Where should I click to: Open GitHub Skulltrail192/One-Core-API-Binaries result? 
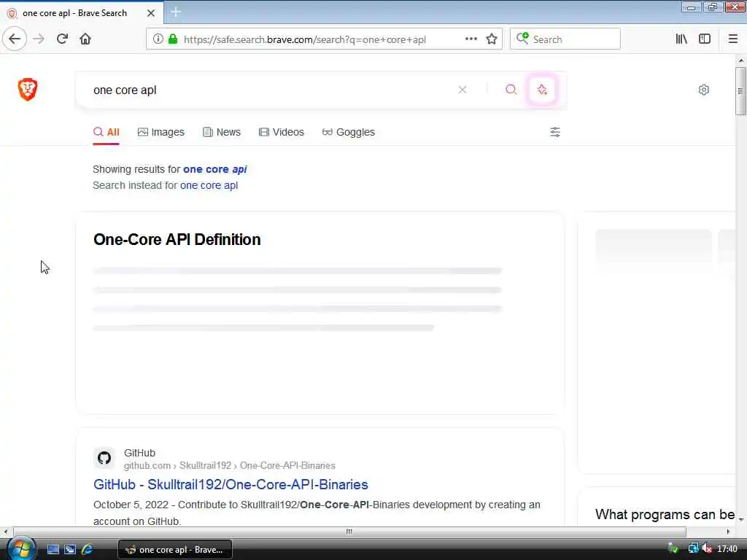coord(231,484)
